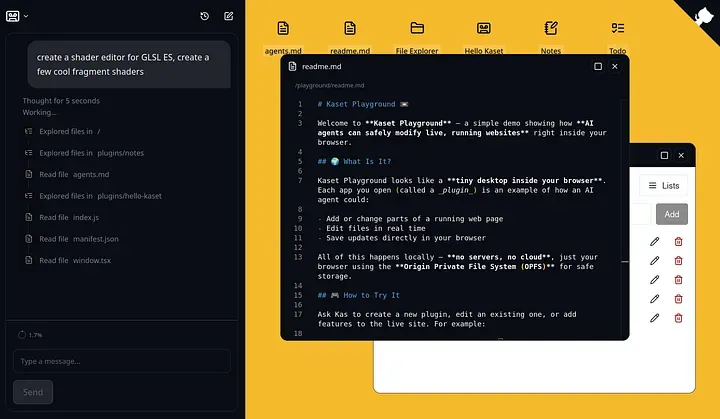Viewport: 720px width, 419px height.
Task: Click the 'Working...' status text
Action: pos(39,113)
